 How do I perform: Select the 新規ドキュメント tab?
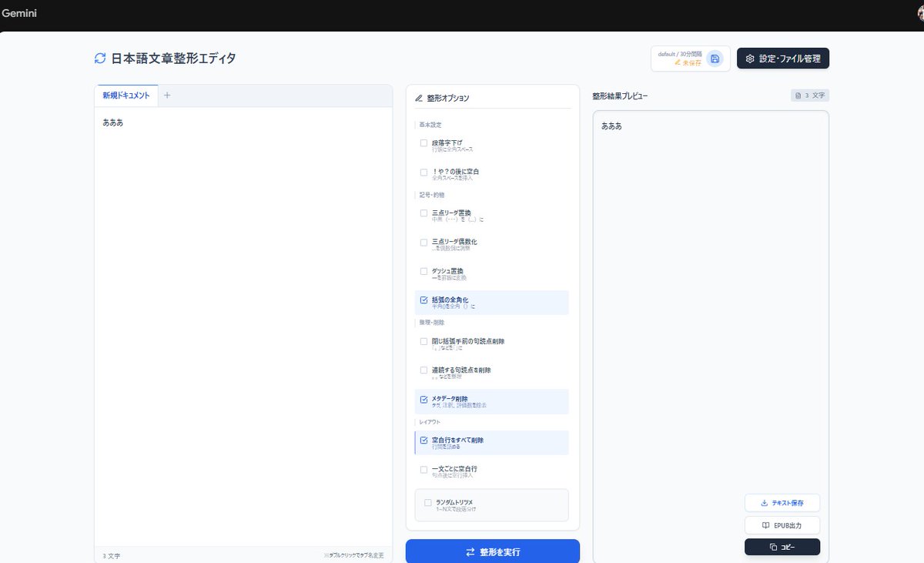(x=126, y=95)
